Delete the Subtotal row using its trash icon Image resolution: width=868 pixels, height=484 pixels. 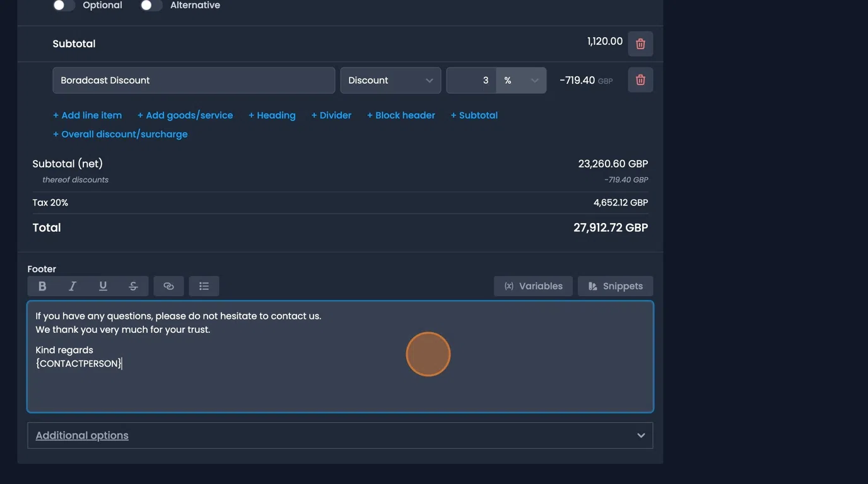coord(640,43)
